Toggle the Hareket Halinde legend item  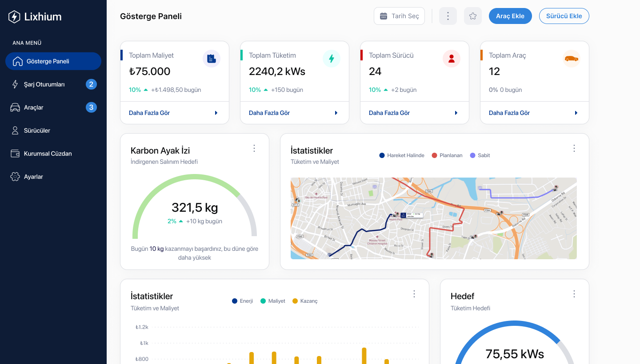click(402, 155)
